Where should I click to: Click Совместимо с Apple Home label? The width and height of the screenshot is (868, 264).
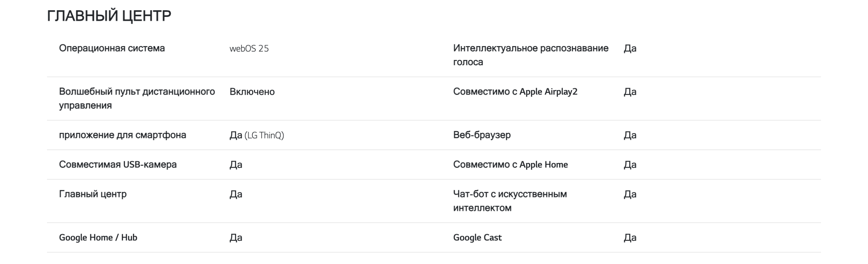point(510,164)
